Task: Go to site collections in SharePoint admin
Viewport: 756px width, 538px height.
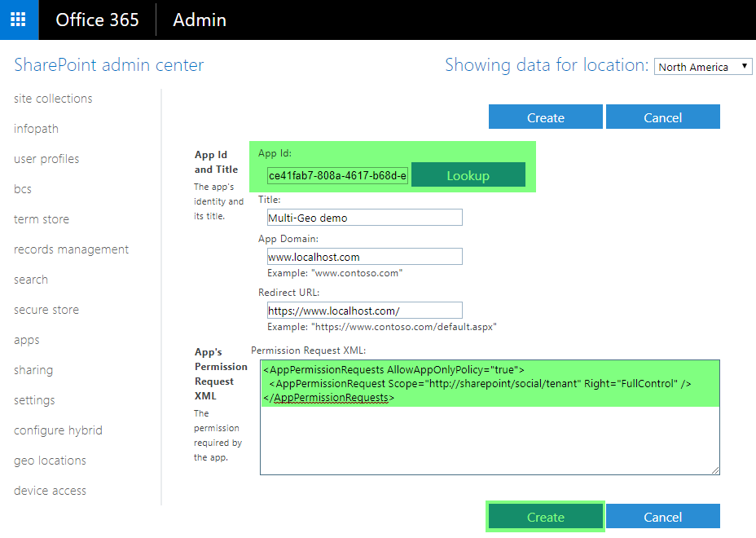Action: [x=52, y=98]
